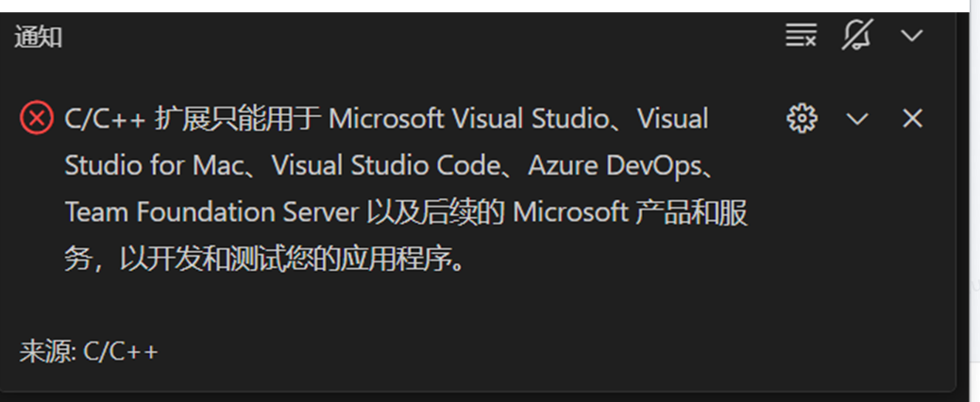The image size is (980, 402).
Task: Click the red error icon on the C/C++ notification
Action: click(x=37, y=119)
